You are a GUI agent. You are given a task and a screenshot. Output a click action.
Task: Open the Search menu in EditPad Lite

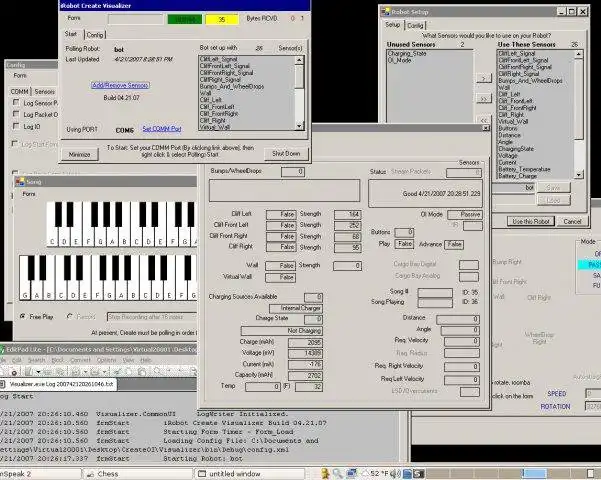pos(36,360)
